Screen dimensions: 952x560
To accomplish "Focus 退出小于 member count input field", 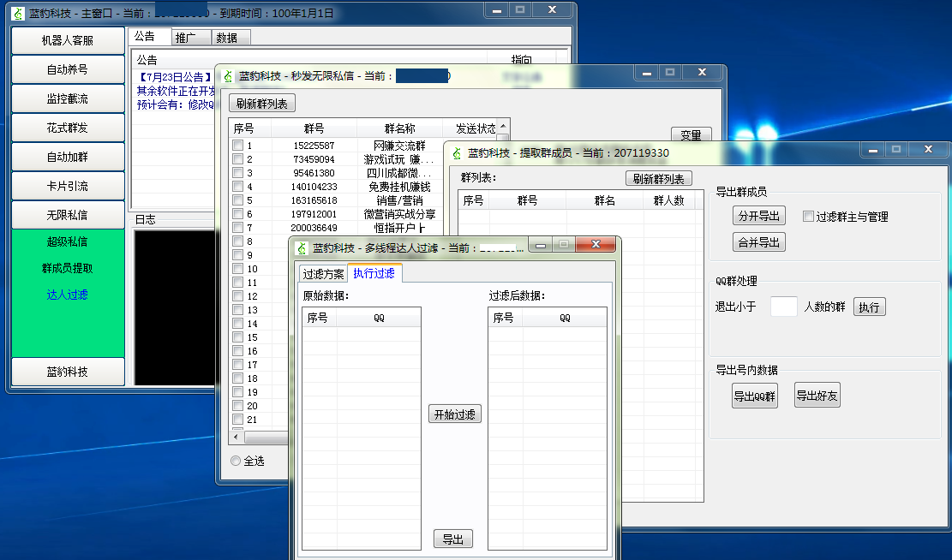I will (x=783, y=307).
